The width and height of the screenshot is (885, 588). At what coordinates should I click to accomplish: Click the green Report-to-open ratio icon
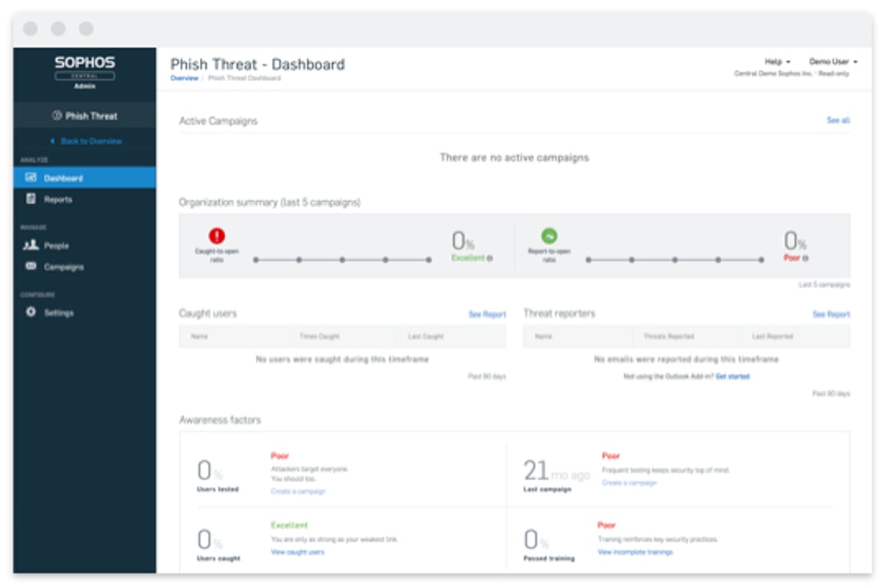tap(549, 235)
